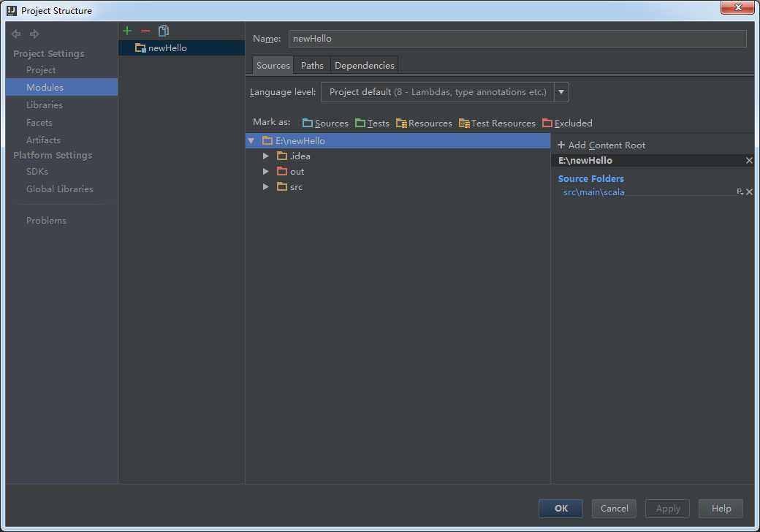Expand the .idea folder node

[x=265, y=156]
